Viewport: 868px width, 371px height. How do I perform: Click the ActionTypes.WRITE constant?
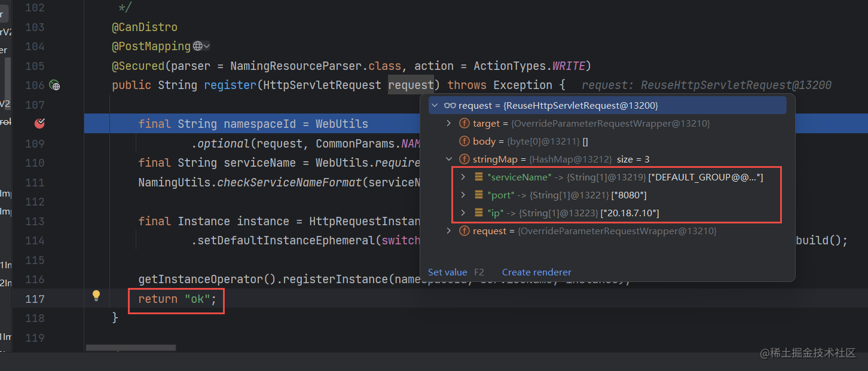(x=530, y=66)
